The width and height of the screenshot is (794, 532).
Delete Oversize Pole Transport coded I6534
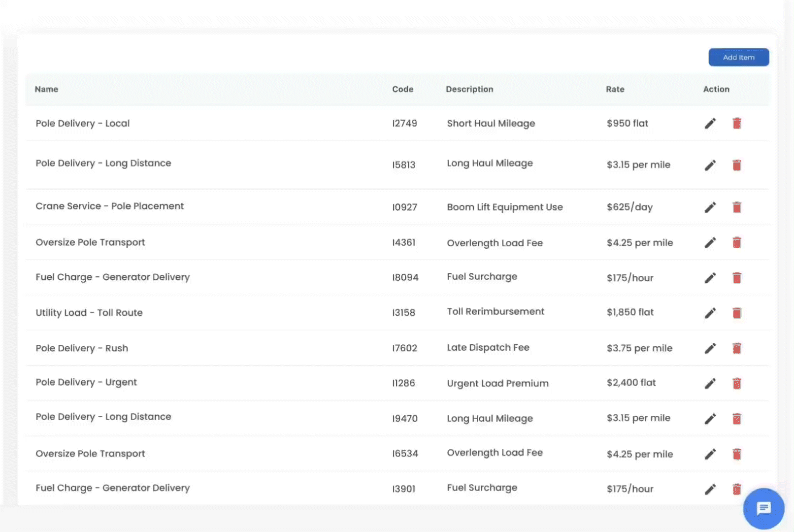coord(736,454)
